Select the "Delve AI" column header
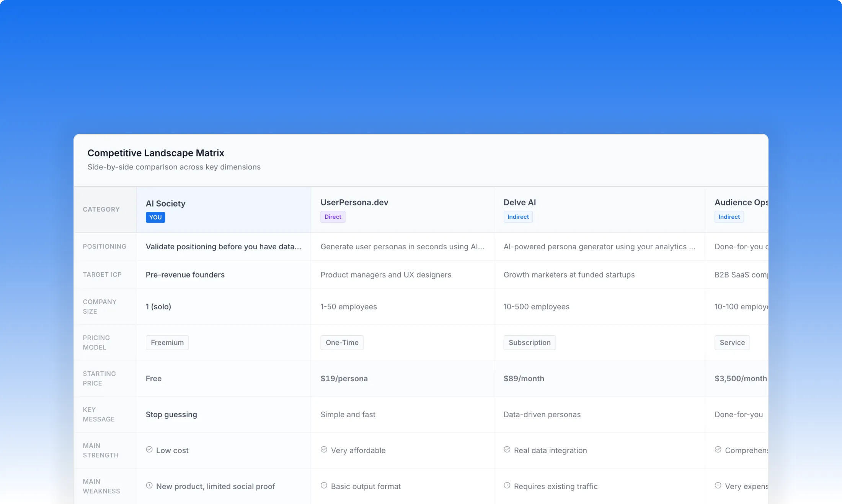Viewport: 842px width, 504px height. tap(520, 202)
